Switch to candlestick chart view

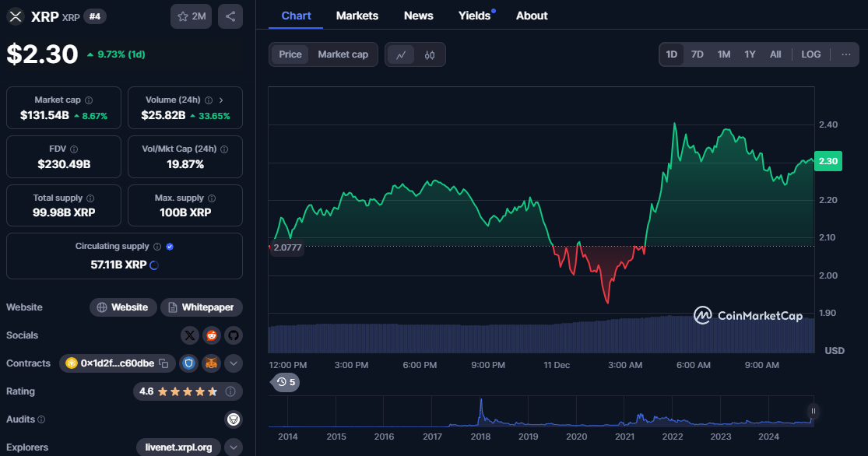[430, 54]
